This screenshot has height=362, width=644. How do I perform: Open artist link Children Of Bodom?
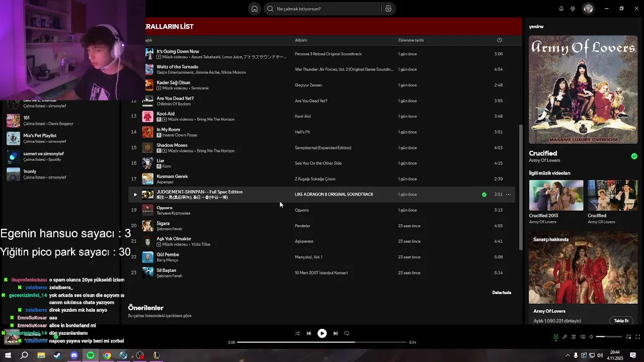pos(174,104)
